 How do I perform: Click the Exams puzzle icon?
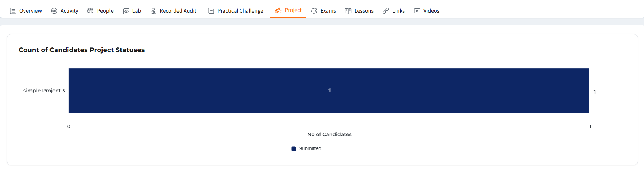(314, 11)
